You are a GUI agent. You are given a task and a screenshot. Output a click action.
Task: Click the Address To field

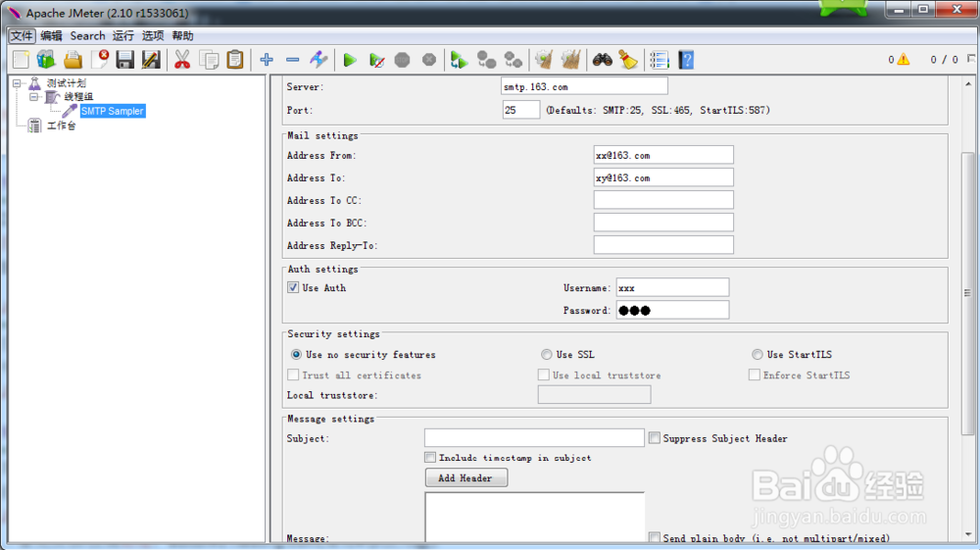tap(663, 177)
